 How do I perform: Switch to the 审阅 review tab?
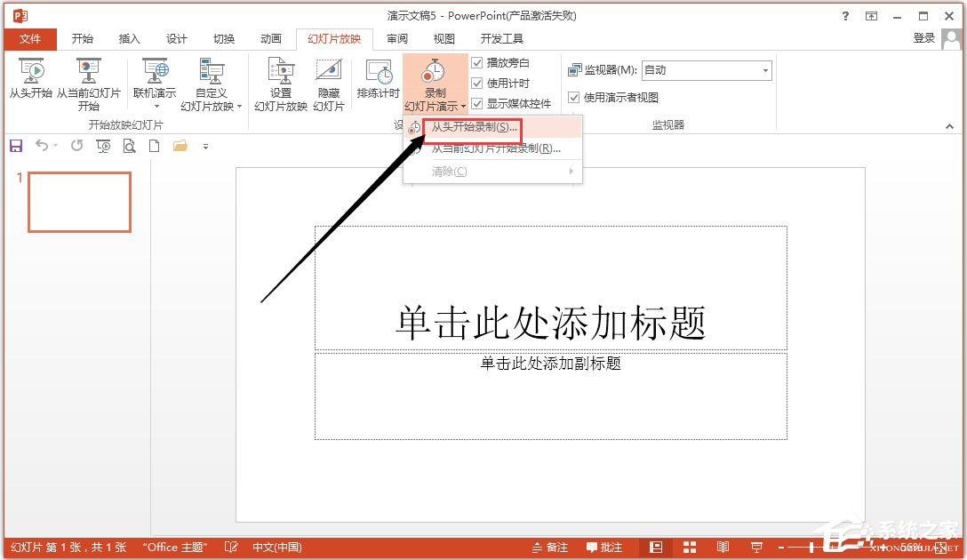coord(397,39)
